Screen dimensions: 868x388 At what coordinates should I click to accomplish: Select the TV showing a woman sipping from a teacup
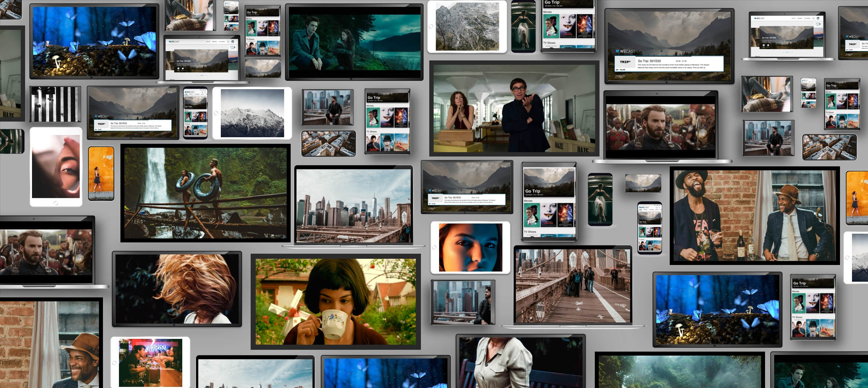coord(335,302)
